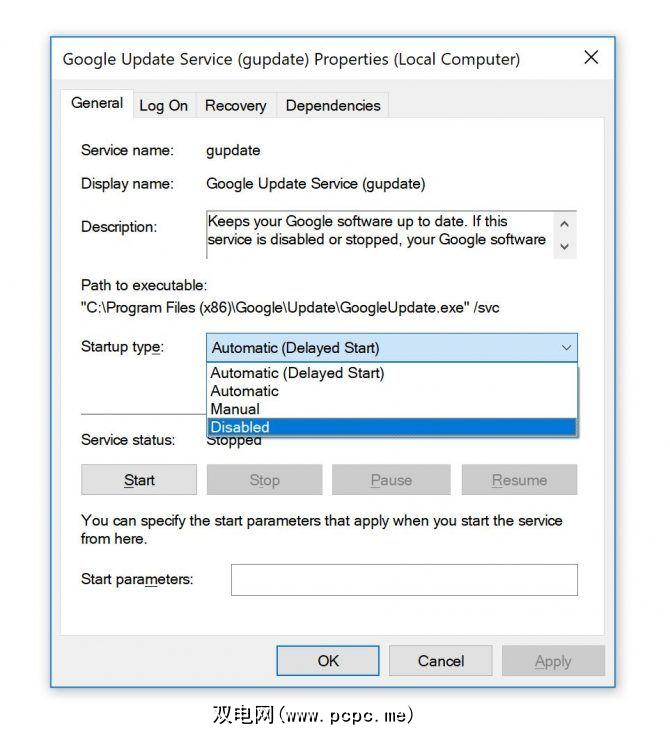Switch to the Dependencies tab
The image size is (670, 738).
(x=333, y=105)
